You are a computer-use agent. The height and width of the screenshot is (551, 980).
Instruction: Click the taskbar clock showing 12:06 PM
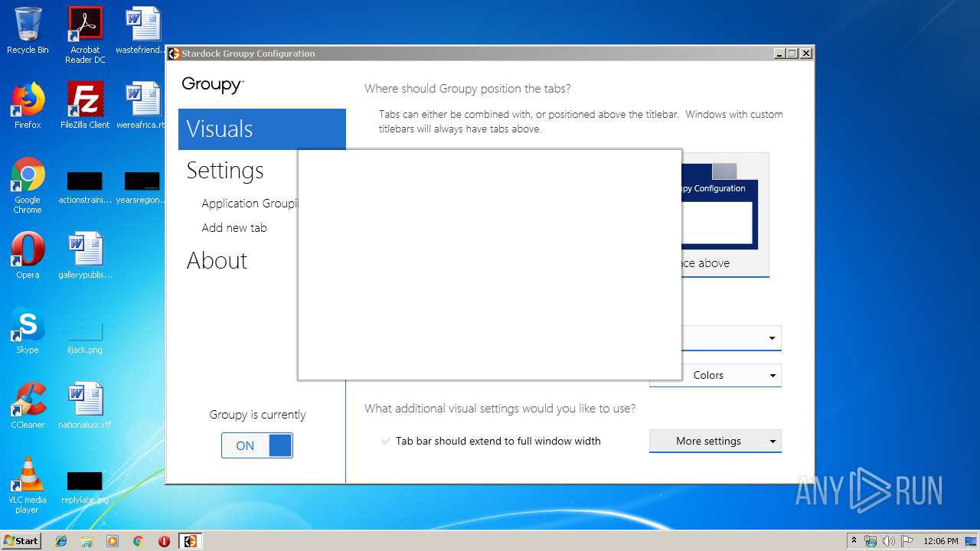[x=941, y=541]
